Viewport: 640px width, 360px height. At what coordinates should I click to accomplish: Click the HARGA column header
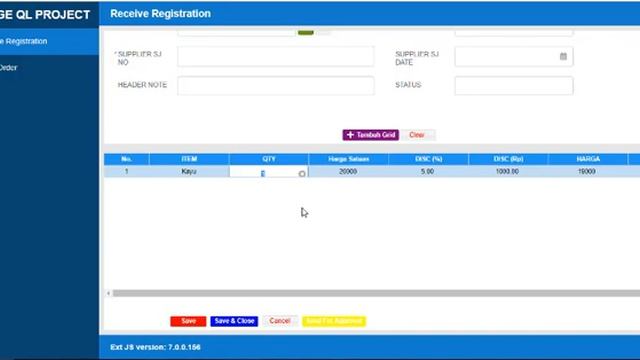coord(588,159)
